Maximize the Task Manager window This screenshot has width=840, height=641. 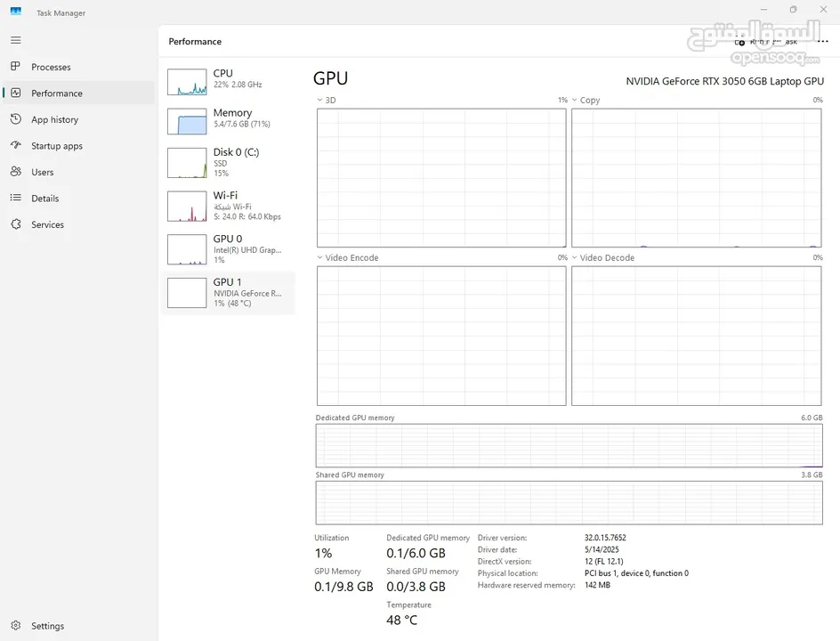pyautogui.click(x=794, y=9)
